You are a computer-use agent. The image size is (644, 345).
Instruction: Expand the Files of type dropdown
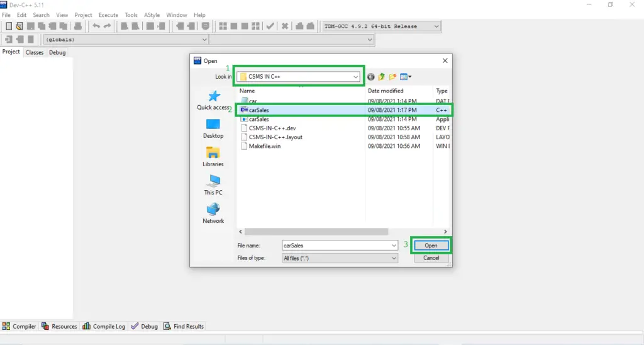[394, 258]
